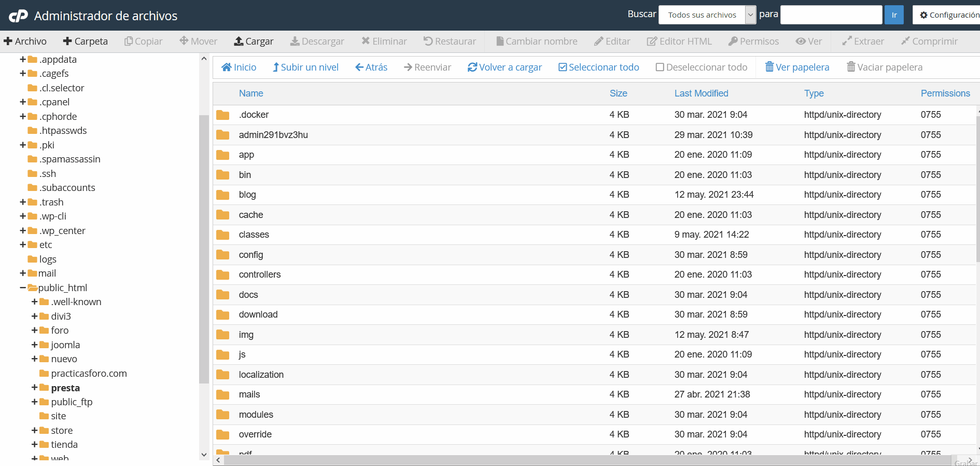Image resolution: width=980 pixels, height=466 pixels.
Task: Select the override folder row
Action: (x=594, y=434)
